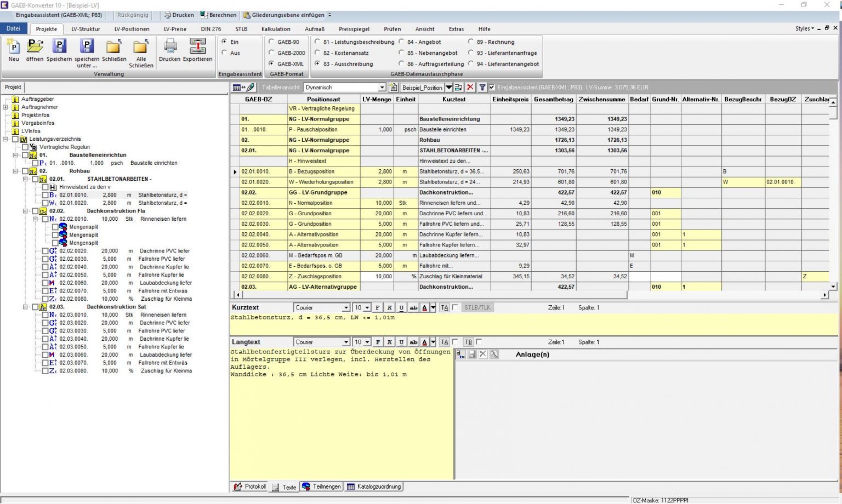This screenshot has height=504, width=842.
Task: Click the Alle Schließen folder icon
Action: (141, 47)
